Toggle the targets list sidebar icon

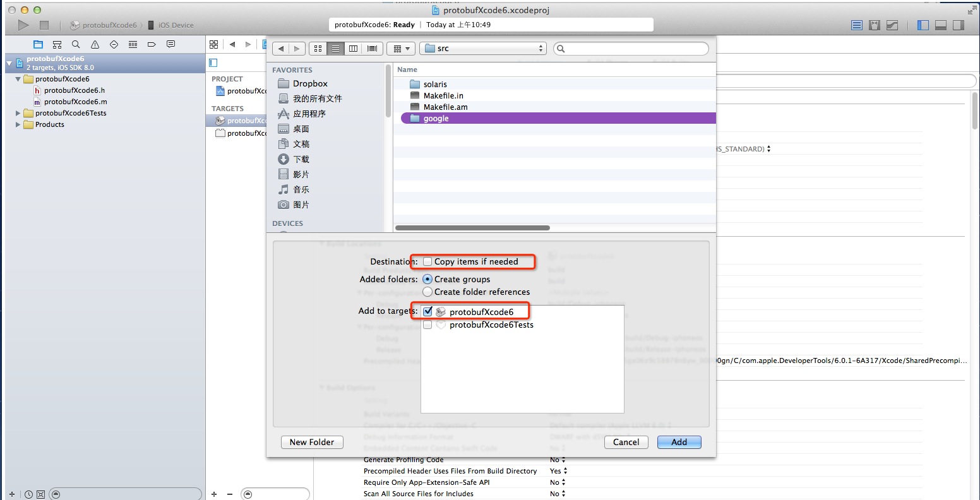tap(213, 62)
